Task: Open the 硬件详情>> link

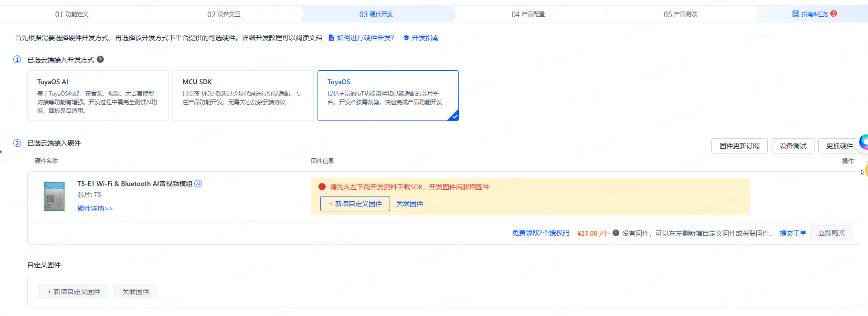Action: [x=95, y=208]
